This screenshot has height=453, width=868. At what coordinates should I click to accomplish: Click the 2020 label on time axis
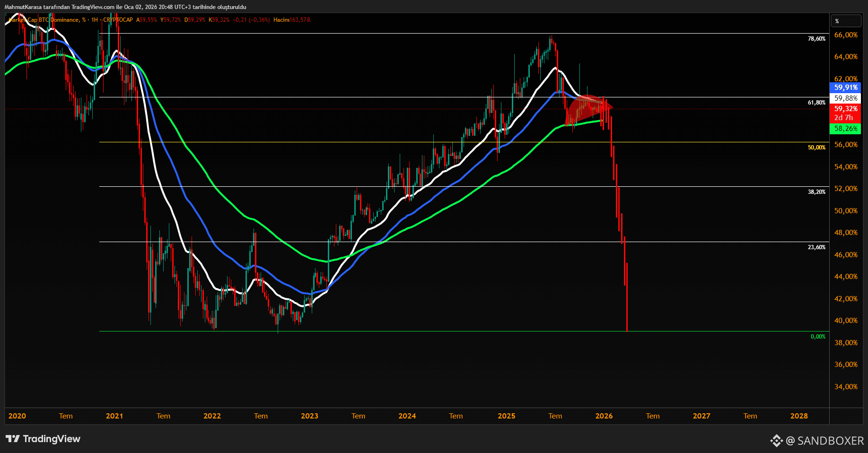(17, 416)
